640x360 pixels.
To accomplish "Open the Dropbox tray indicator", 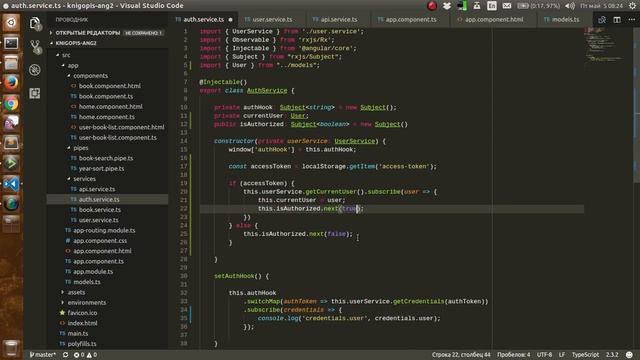I will [x=447, y=6].
